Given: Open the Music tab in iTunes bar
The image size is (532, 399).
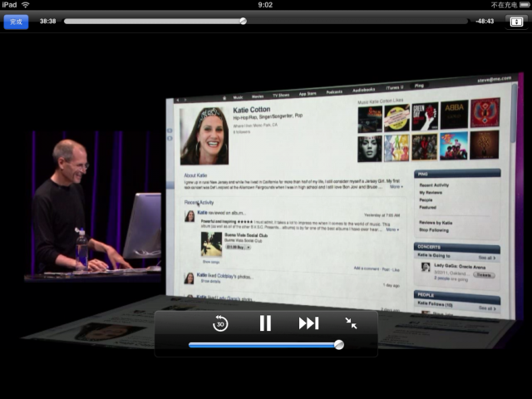Looking at the screenshot, I should 238,97.
